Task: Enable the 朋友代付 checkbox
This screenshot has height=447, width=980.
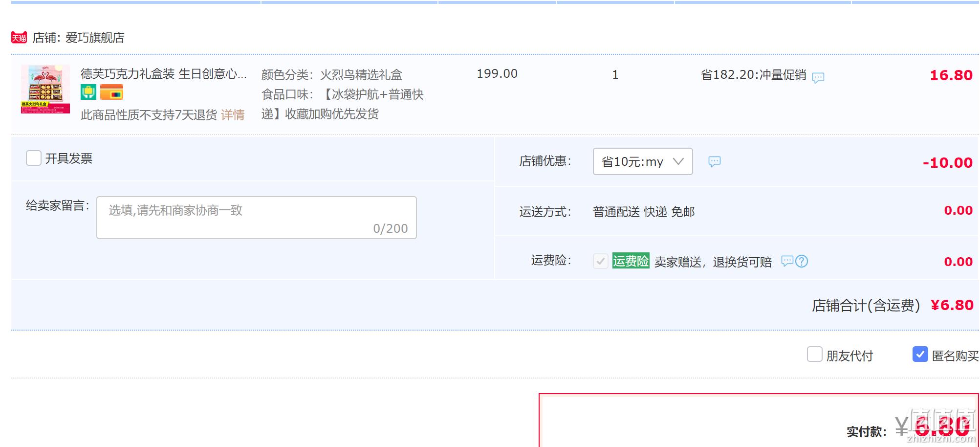Action: pos(815,354)
